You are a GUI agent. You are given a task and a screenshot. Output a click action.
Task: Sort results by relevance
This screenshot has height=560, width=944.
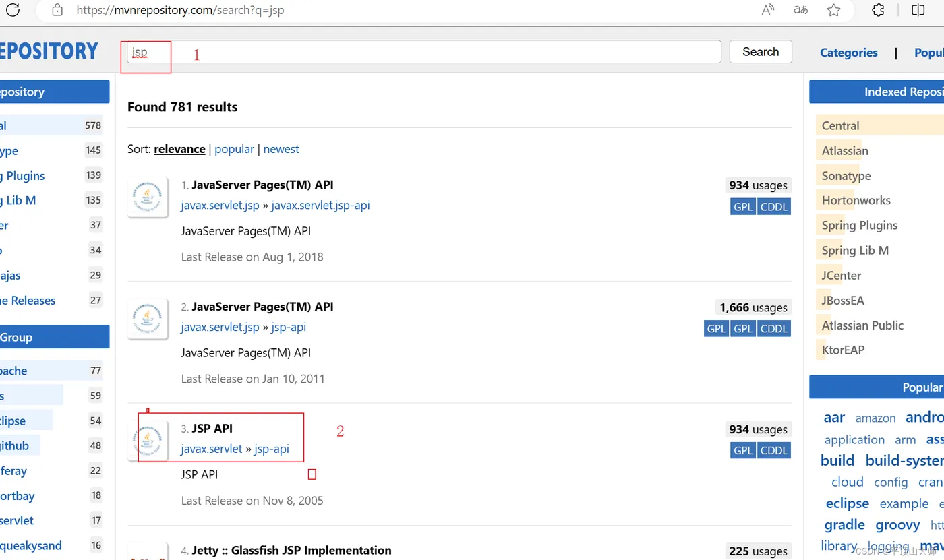click(179, 149)
